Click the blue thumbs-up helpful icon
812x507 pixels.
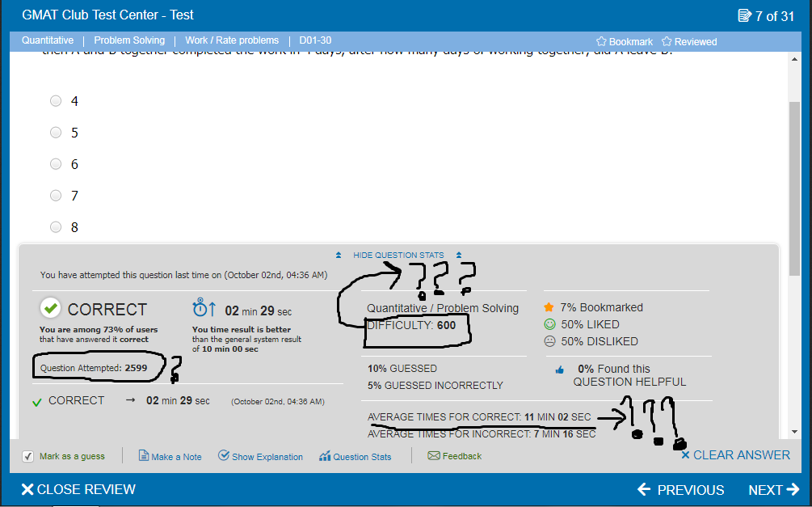click(559, 370)
